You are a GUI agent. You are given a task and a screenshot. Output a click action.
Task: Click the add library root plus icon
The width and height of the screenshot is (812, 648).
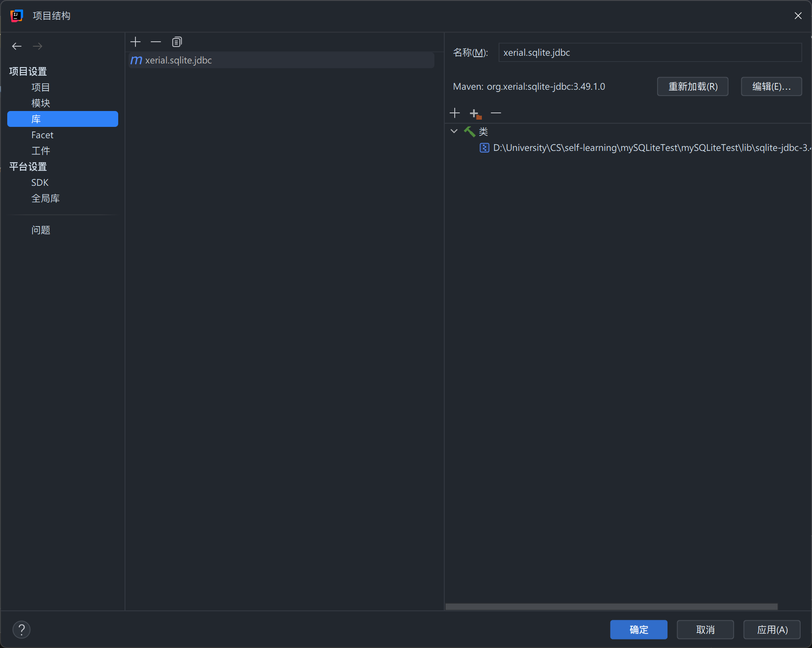click(x=455, y=113)
